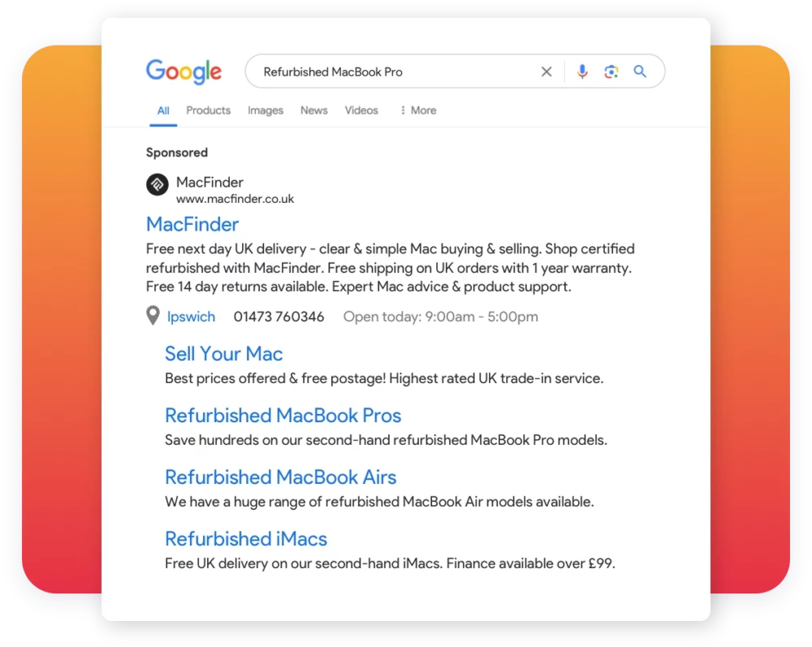Viewport: 812px width, 647px height.
Task: Click the Sell Your Mac sitelink
Action: pyautogui.click(x=223, y=354)
